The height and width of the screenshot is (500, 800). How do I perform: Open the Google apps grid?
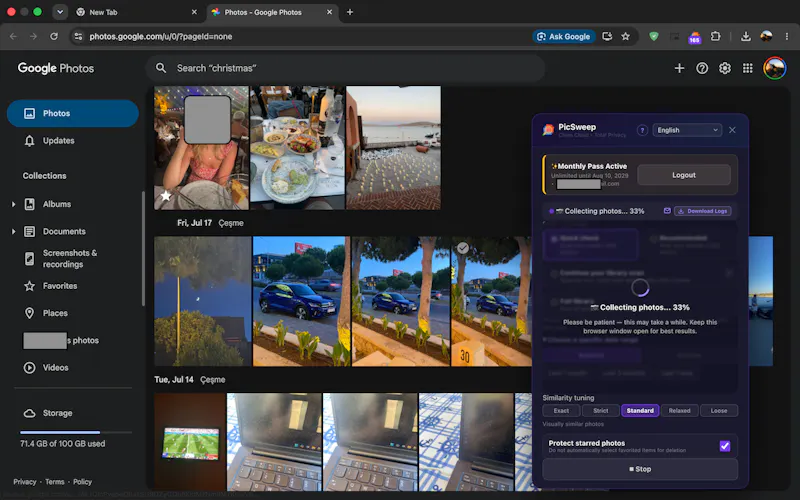747,68
